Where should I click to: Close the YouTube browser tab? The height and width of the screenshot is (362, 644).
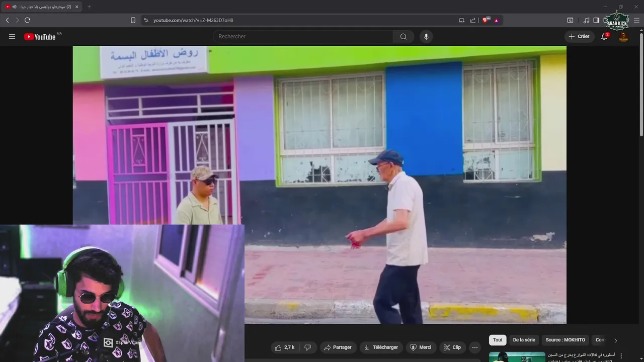[x=76, y=7]
